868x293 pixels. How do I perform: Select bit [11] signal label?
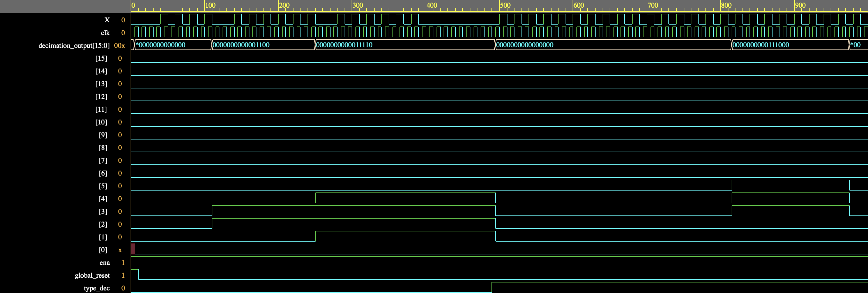click(101, 109)
